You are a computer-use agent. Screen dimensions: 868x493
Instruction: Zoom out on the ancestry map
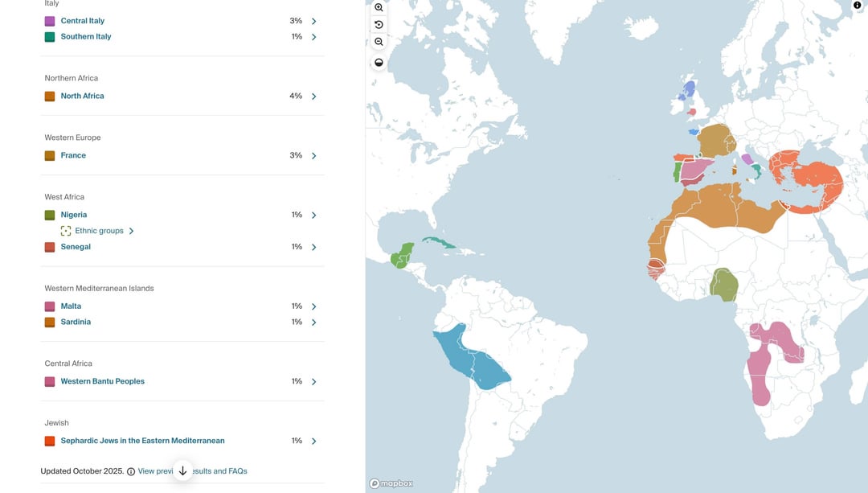(379, 42)
